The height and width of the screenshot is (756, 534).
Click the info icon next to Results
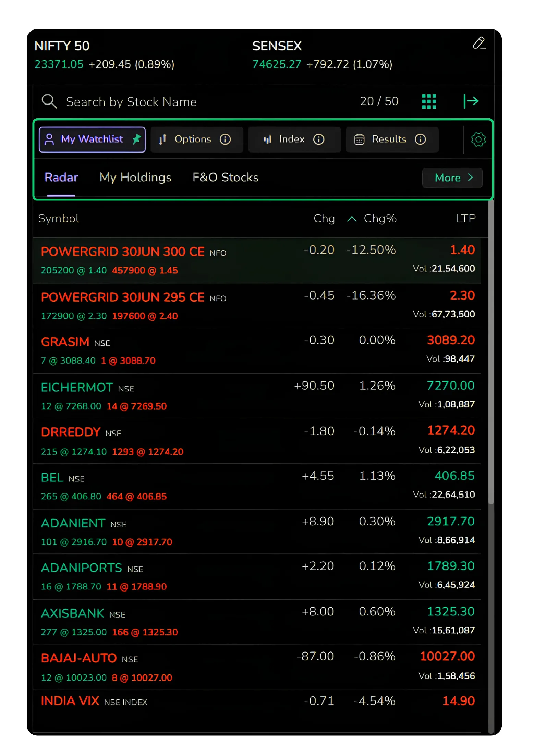(420, 139)
